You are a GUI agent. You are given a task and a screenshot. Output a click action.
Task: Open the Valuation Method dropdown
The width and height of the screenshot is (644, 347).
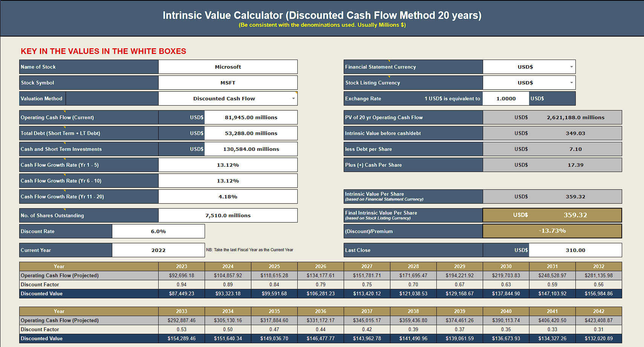click(294, 98)
